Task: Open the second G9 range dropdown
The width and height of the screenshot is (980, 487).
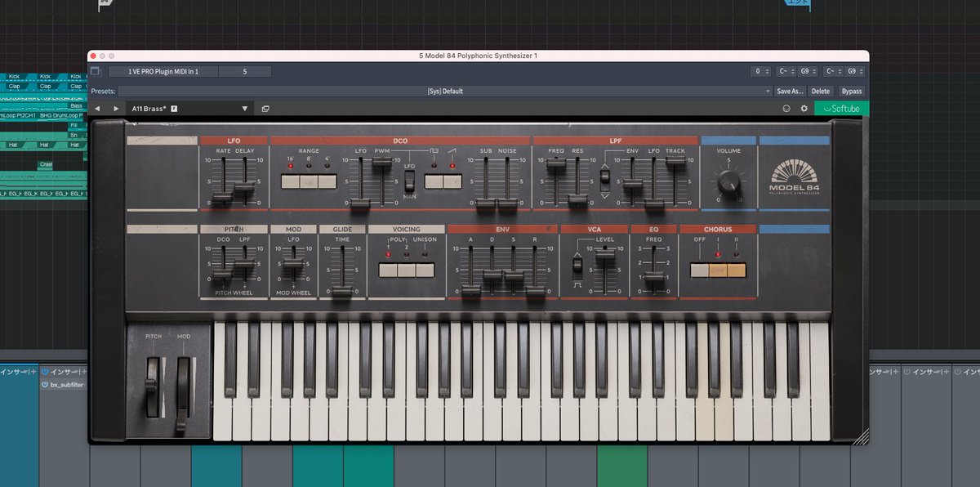Action: coord(854,72)
